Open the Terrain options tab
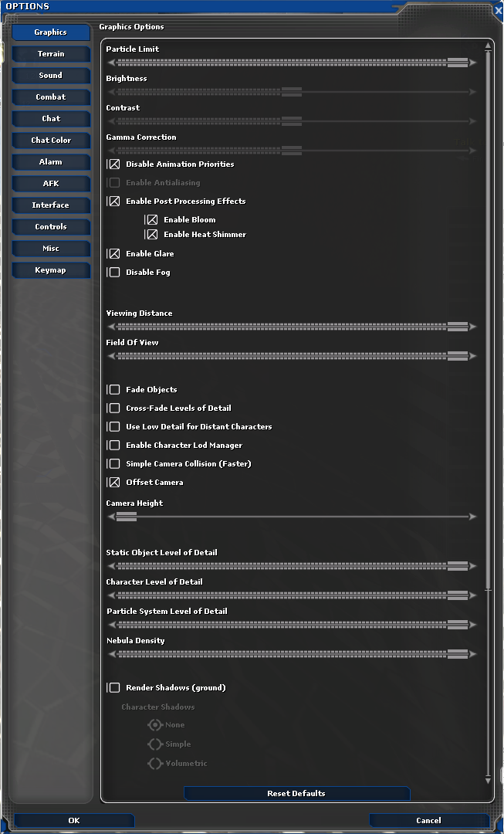Image resolution: width=504 pixels, height=834 pixels. (x=50, y=54)
